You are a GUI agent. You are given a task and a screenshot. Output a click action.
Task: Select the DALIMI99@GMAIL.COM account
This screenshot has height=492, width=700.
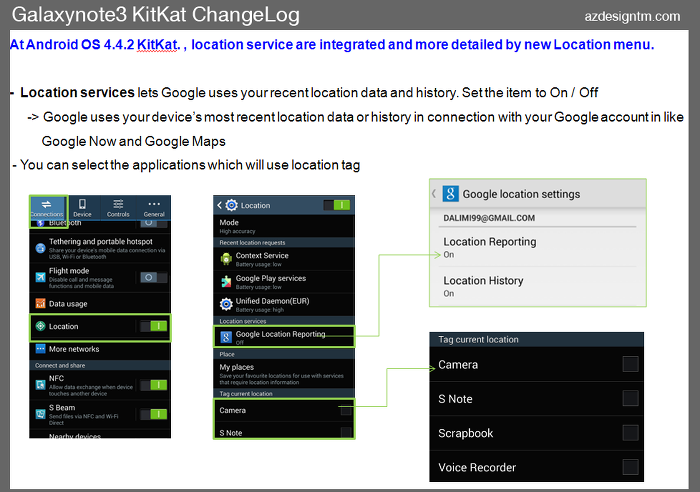click(489, 218)
